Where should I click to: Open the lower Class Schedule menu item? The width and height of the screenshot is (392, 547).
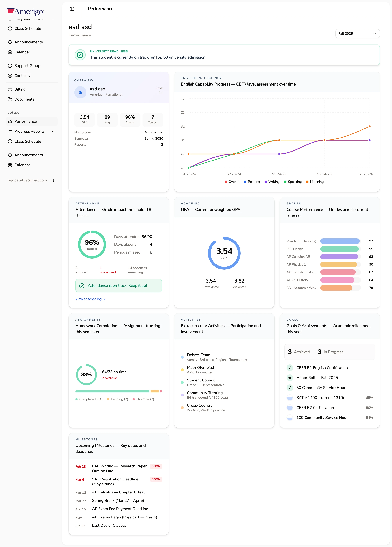point(27,141)
